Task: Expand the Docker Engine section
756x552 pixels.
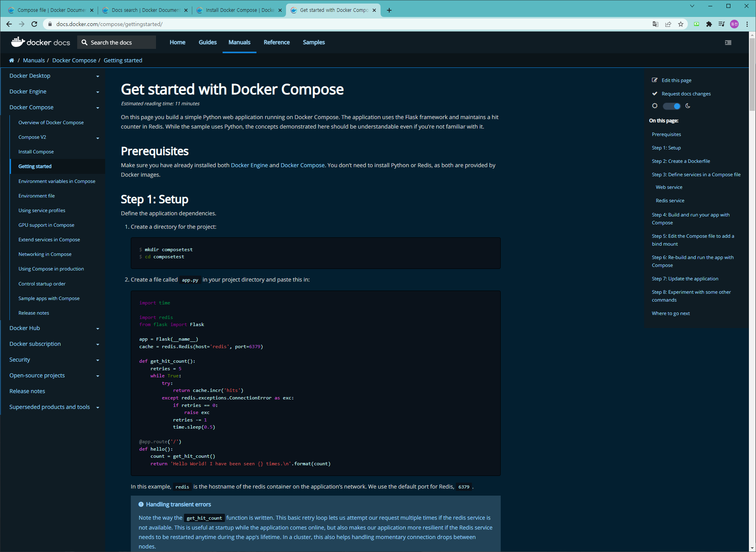Action: 98,92
